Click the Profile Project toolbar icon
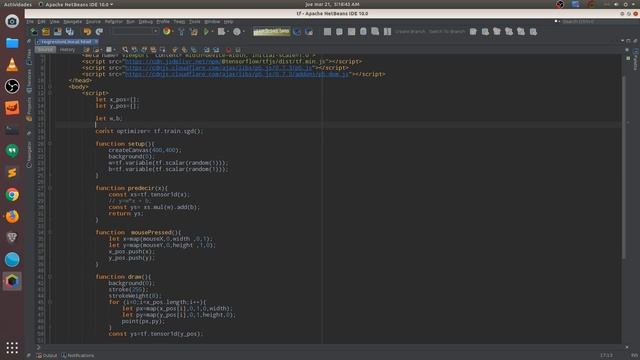The image size is (640, 360). pos(237,31)
